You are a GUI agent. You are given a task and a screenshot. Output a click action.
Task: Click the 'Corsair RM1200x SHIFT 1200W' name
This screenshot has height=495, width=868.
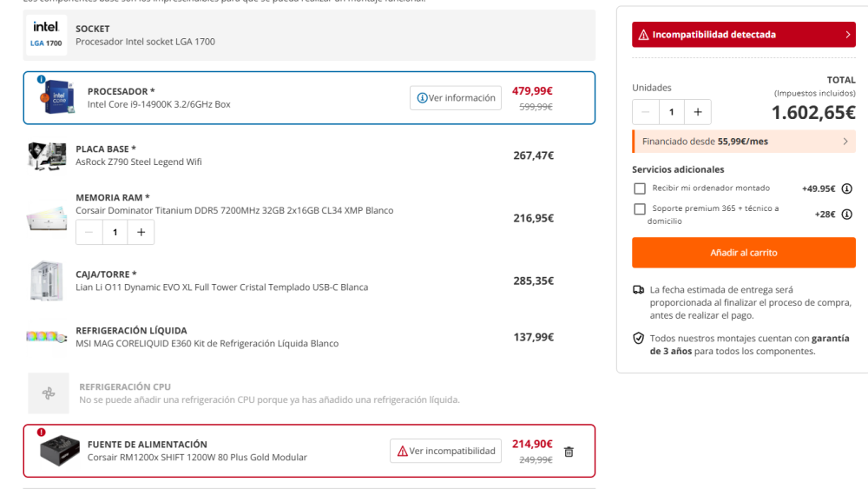[197, 458]
